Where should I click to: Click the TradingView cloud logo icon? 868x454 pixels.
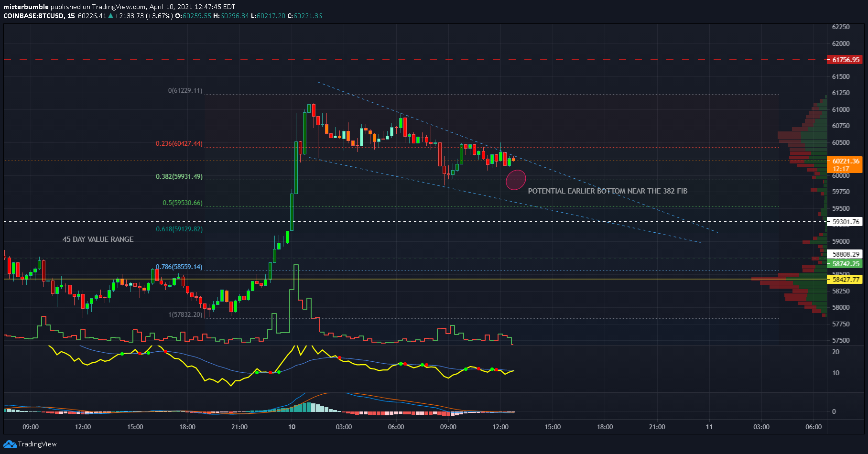click(x=10, y=444)
